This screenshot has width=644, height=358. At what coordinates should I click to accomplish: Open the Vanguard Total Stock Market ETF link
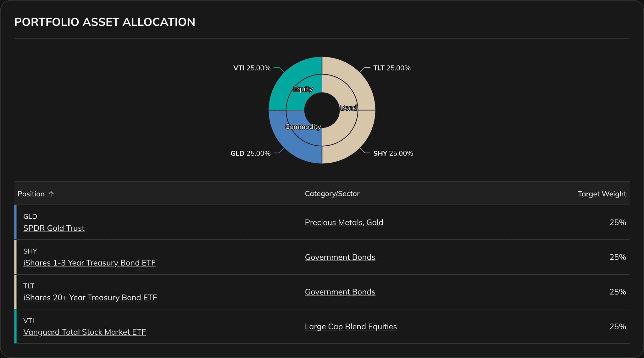(x=85, y=332)
